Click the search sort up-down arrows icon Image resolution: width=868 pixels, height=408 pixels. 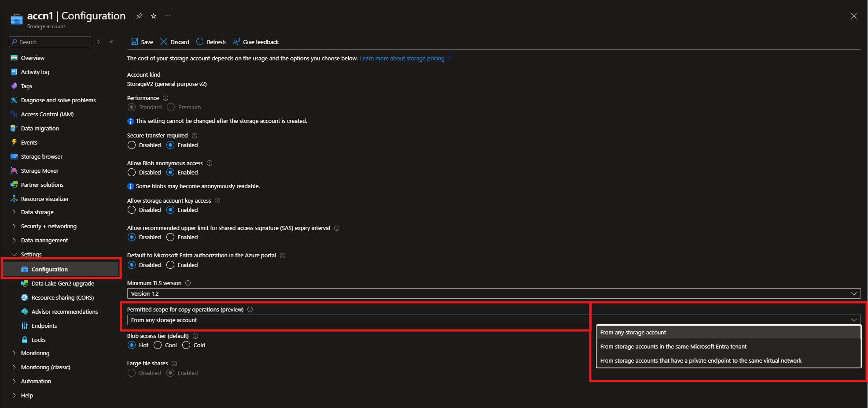point(98,42)
